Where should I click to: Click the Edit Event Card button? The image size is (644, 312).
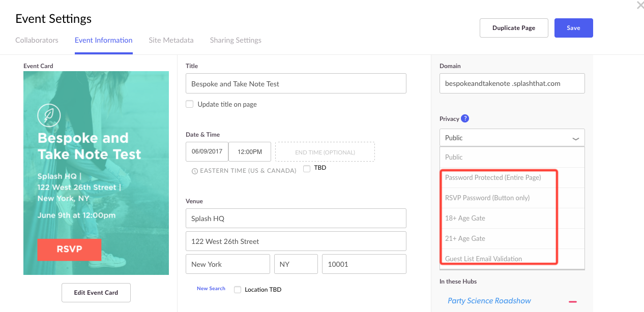(x=96, y=292)
